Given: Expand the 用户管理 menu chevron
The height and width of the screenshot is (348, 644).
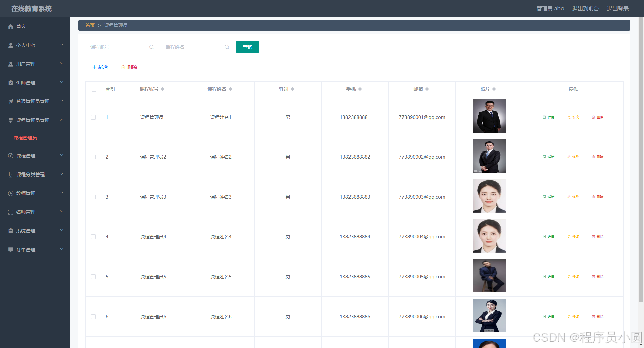Looking at the screenshot, I should pos(62,63).
